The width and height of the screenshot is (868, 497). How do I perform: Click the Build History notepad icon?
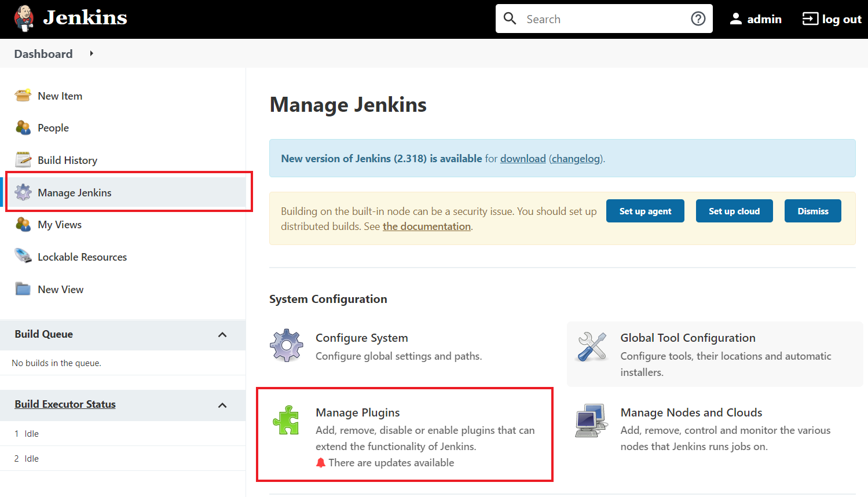[23, 159]
